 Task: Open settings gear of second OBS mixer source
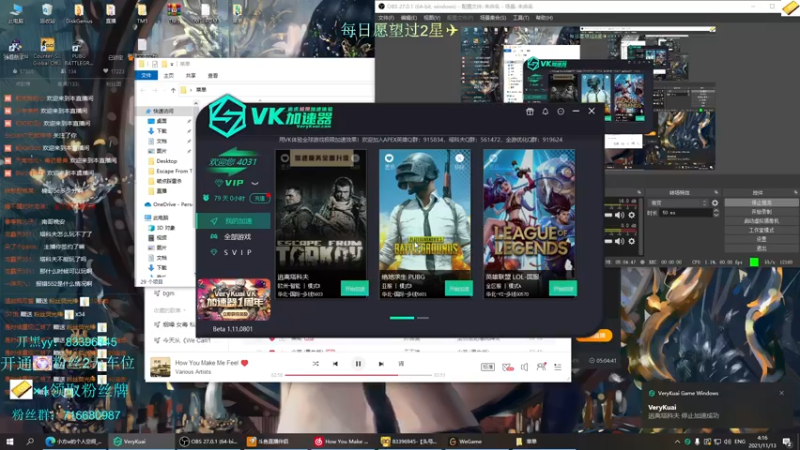[x=632, y=241]
